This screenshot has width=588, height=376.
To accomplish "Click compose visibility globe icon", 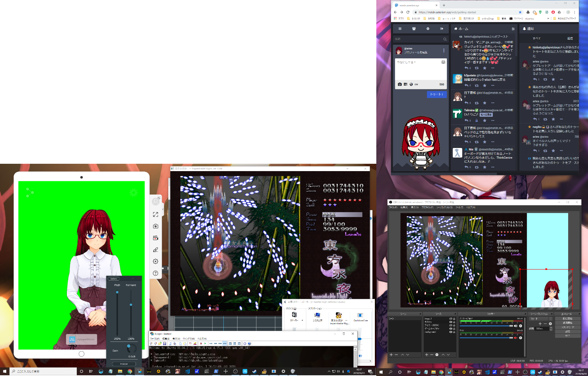I will coord(411,84).
